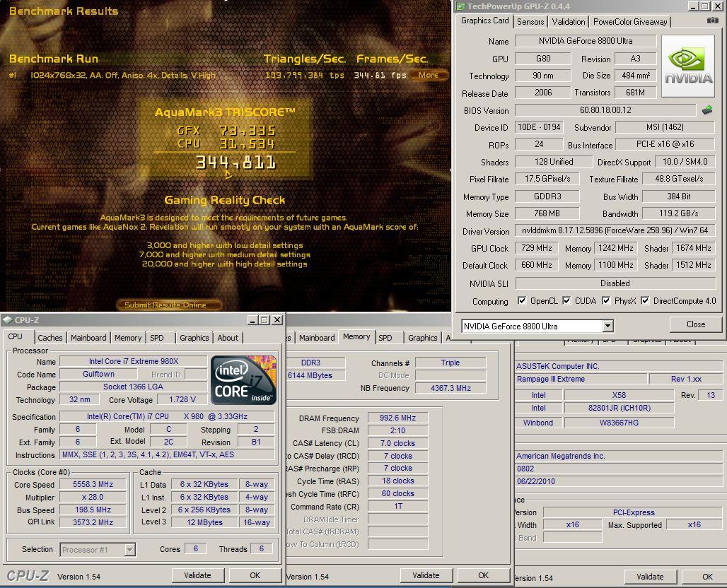The image size is (727, 588).
Task: Open Mainboard tab in front CPU-Z window
Action: pyautogui.click(x=88, y=338)
